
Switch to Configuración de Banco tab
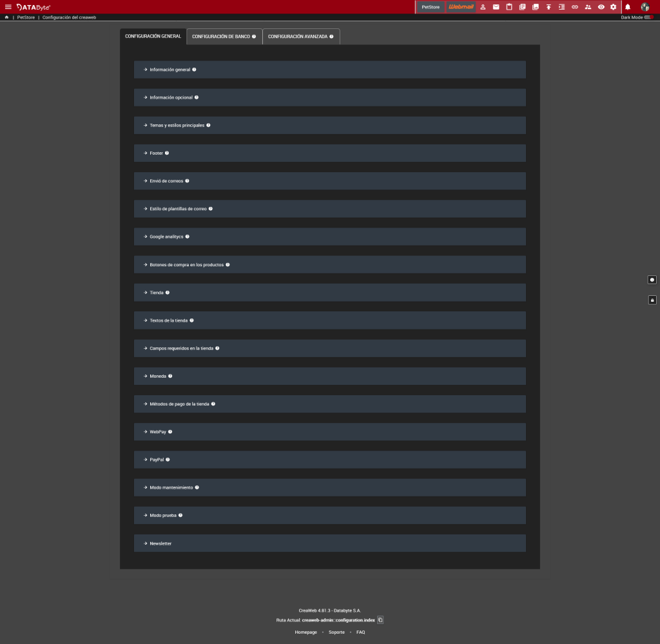click(224, 37)
